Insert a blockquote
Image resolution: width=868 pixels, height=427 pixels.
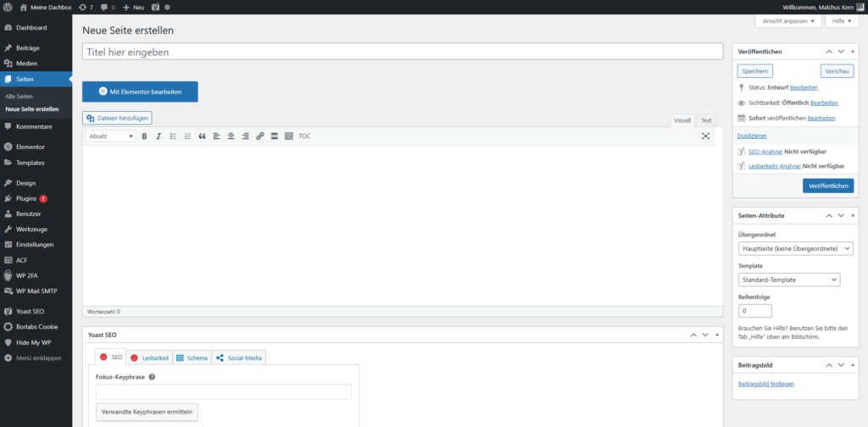202,136
